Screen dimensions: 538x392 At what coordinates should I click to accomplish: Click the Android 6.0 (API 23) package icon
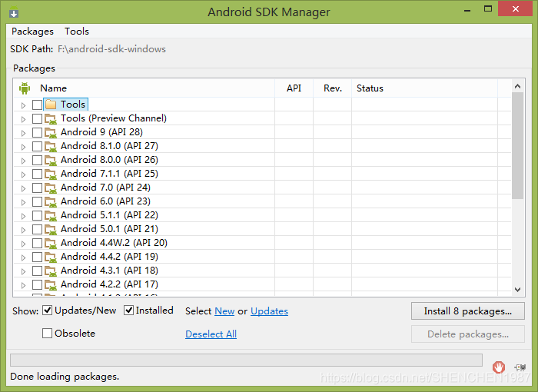51,202
